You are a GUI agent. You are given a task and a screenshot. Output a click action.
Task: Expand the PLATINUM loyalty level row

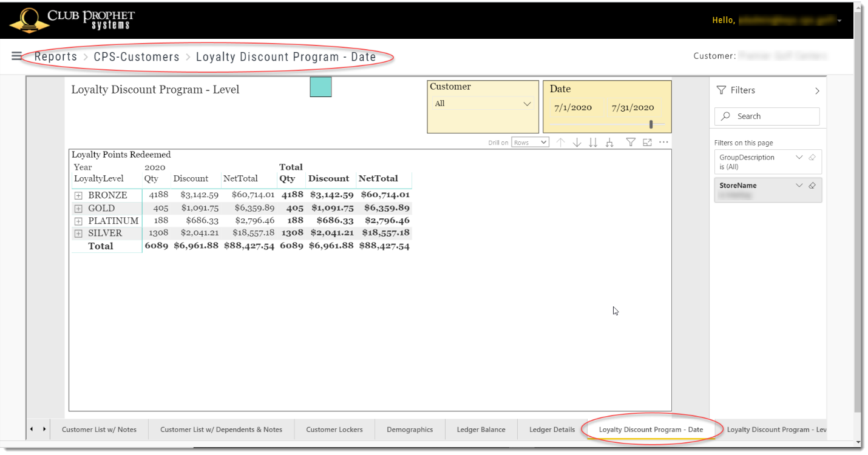click(78, 221)
